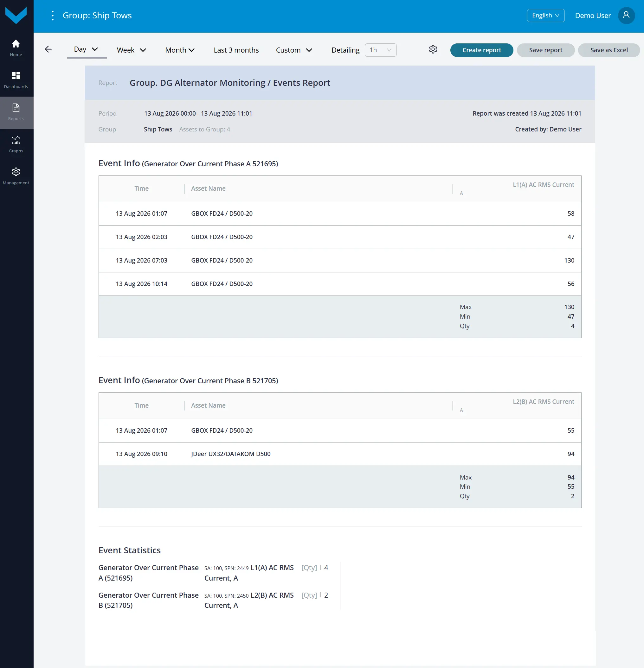
Task: Select the Month tab
Action: coord(176,50)
